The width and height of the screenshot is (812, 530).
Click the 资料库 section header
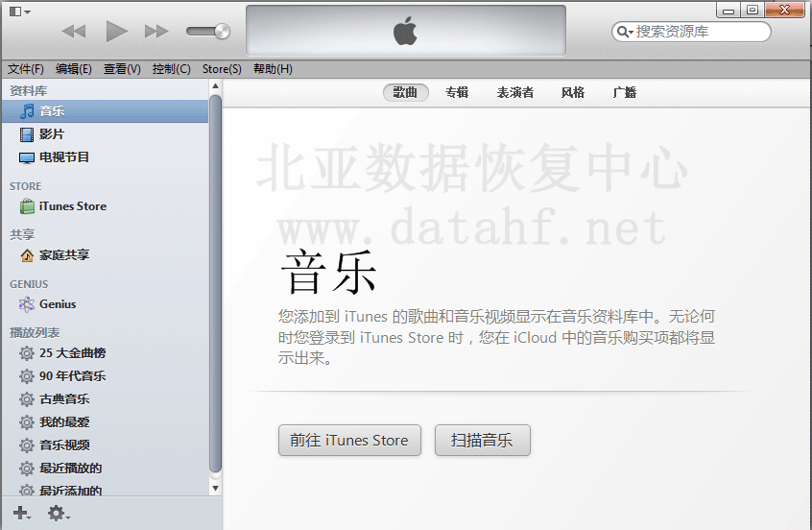(29, 90)
